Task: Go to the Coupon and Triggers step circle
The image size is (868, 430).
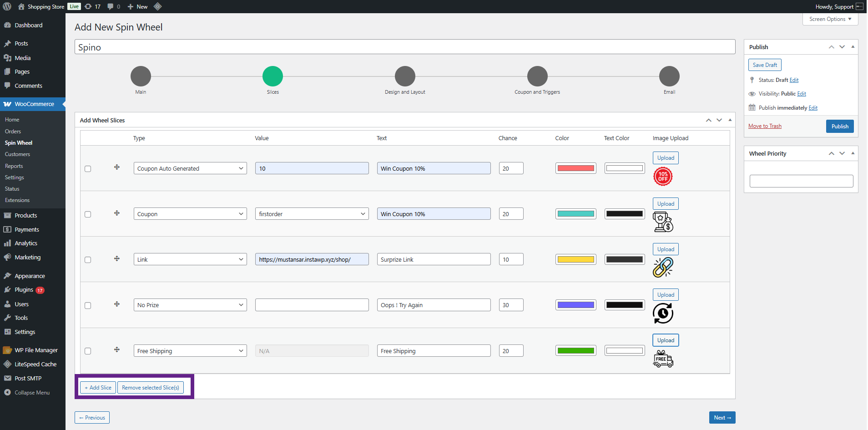Action: 537,76
